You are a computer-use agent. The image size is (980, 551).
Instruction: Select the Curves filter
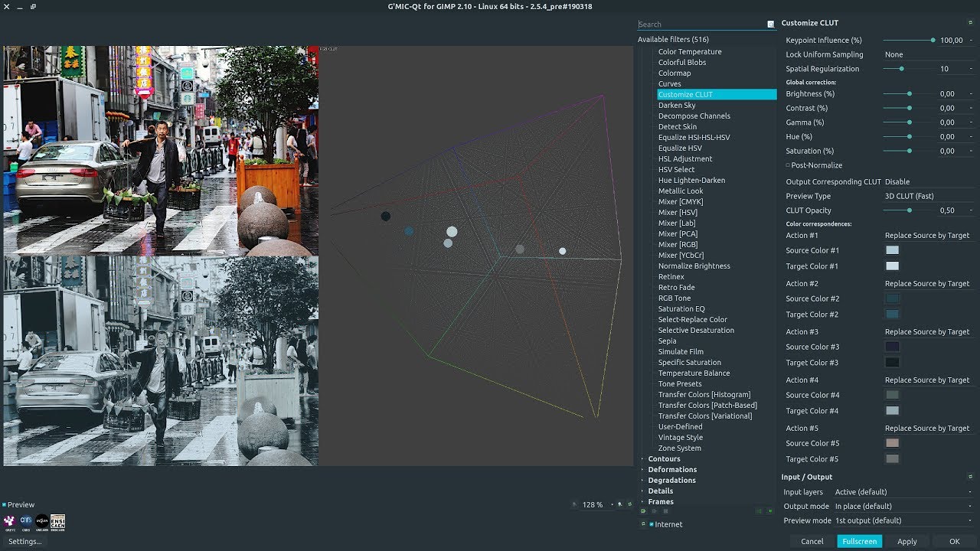point(669,84)
